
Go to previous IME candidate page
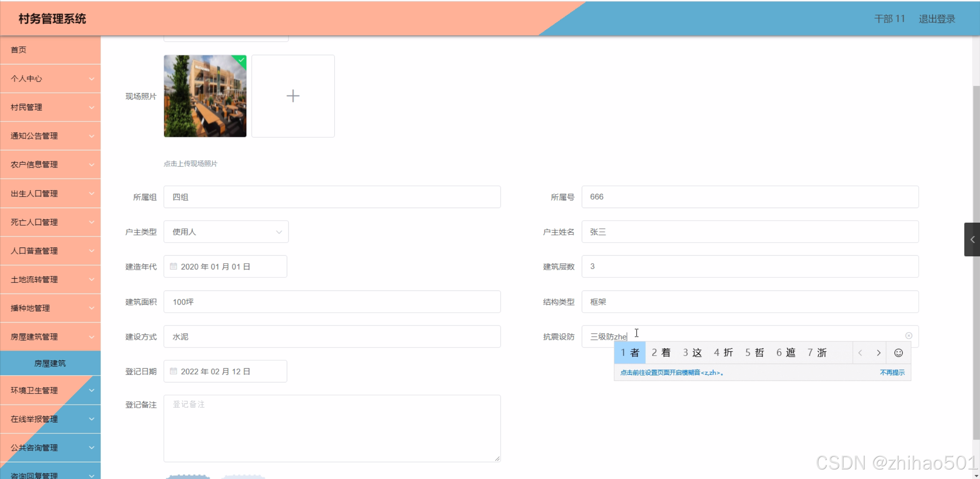pyautogui.click(x=860, y=353)
